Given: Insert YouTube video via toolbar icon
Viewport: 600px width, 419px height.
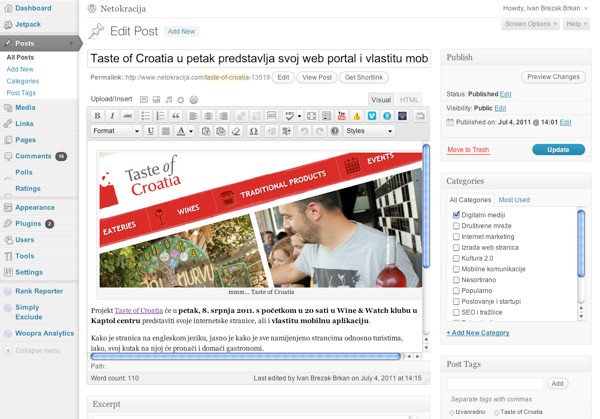Looking at the screenshot, I should click(341, 116).
